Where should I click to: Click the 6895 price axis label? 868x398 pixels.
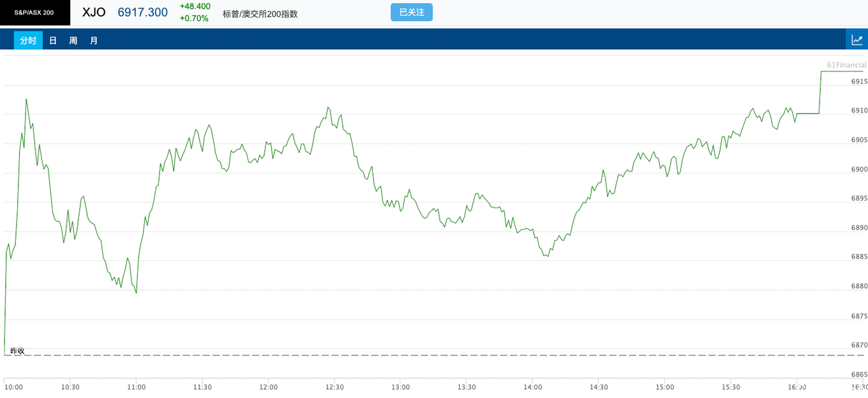click(x=859, y=199)
